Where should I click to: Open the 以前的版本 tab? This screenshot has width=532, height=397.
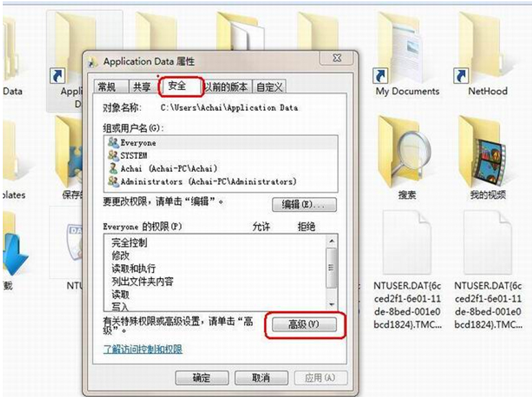pyautogui.click(x=226, y=87)
